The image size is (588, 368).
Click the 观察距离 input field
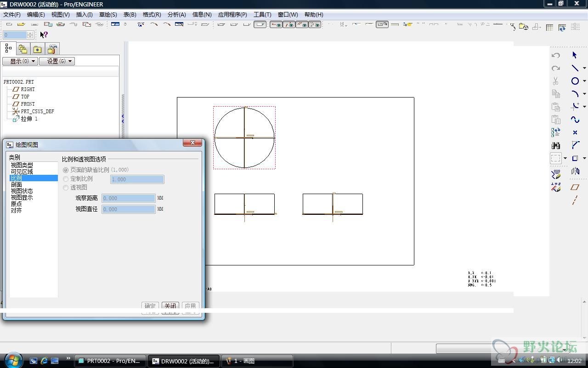[x=129, y=198]
